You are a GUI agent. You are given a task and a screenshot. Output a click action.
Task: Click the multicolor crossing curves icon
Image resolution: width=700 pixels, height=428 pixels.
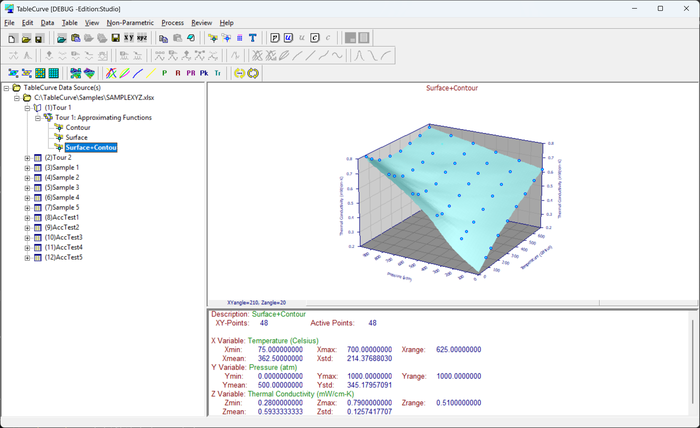point(111,73)
